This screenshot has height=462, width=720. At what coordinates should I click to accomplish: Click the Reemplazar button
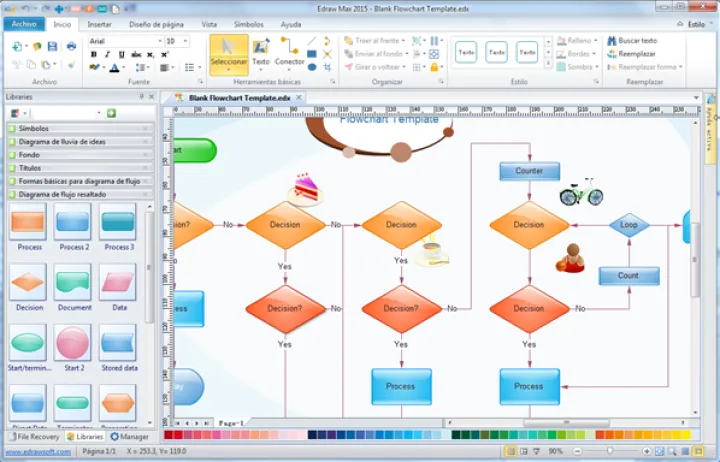[636, 54]
